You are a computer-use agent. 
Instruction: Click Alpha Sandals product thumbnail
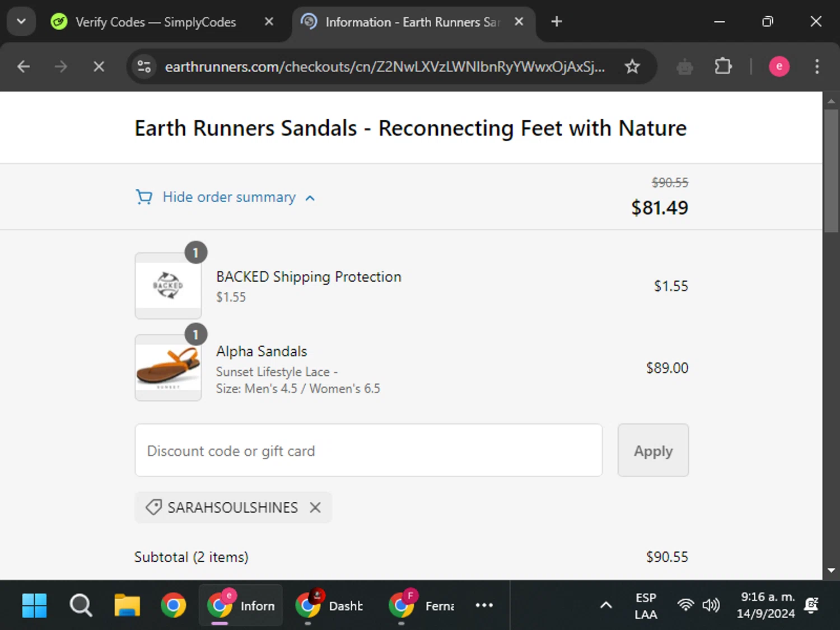pyautogui.click(x=168, y=367)
